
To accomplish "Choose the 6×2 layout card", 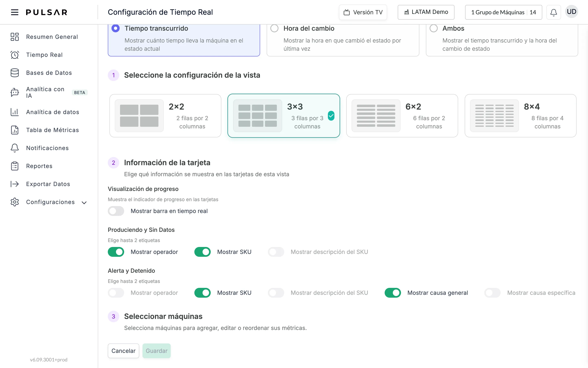I will point(402,116).
